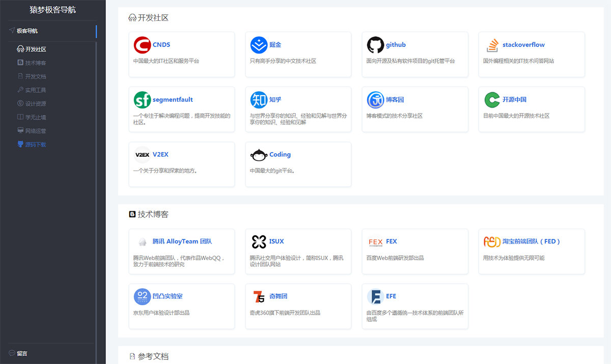
Task: Open the 源码下载 sidebar entry
Action: coord(32,144)
